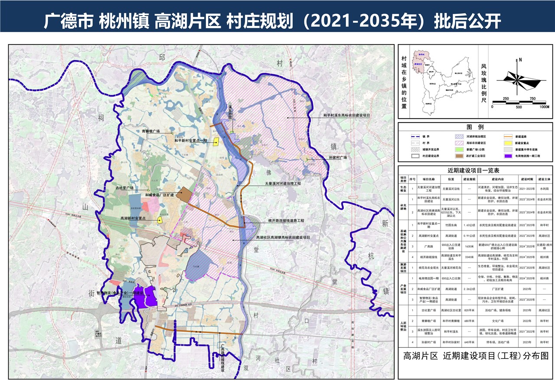The width and height of the screenshot is (555, 392).
Task: Click the scale bar under the wind rose
Action: 520,103
